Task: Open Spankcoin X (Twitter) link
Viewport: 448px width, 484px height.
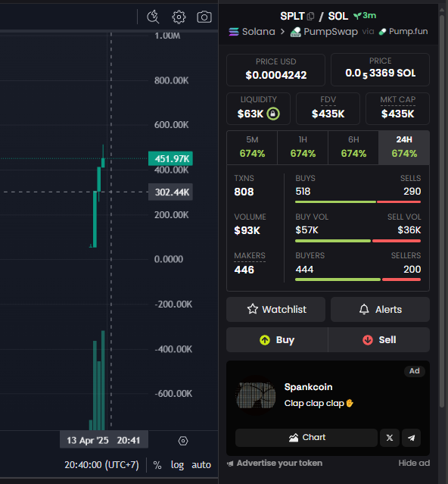Action: click(390, 437)
